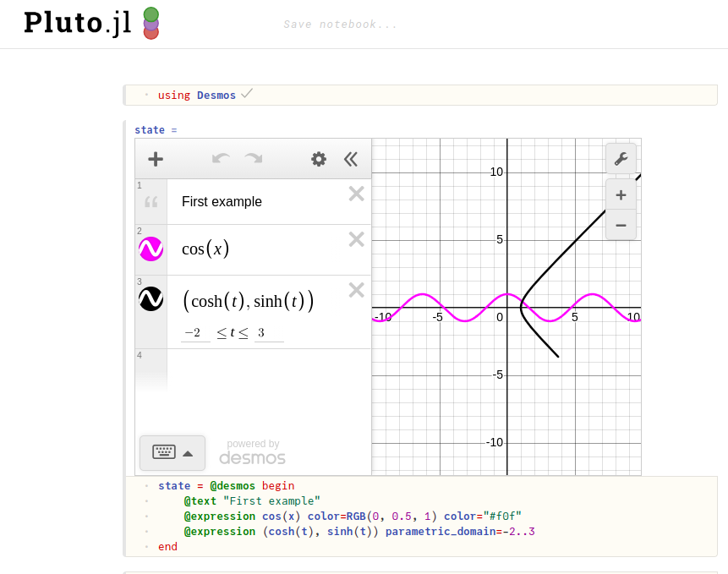Edit the upper bound 3 of t
Viewport: 728px width, 574px height.
(267, 333)
